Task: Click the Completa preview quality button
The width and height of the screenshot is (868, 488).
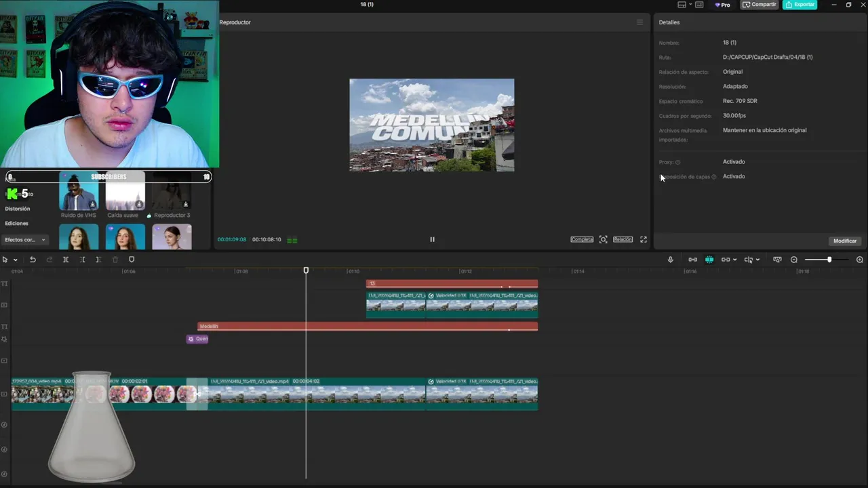Action: click(582, 239)
